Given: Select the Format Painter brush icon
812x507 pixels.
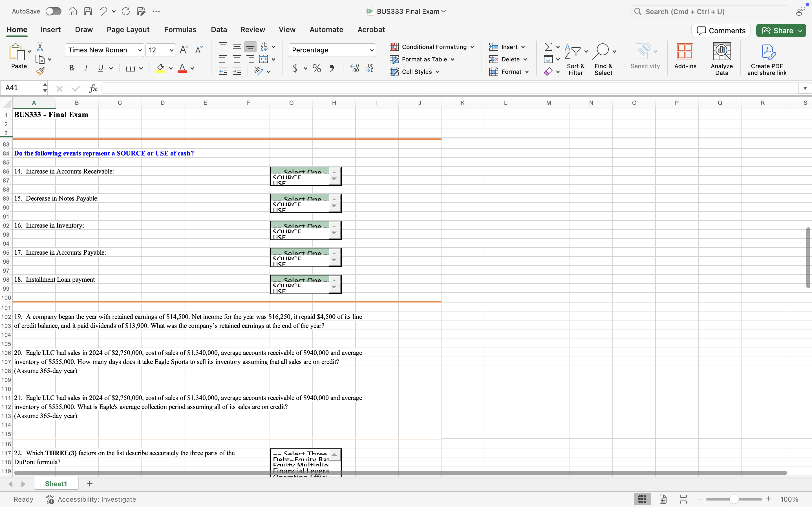Looking at the screenshot, I should click(x=41, y=71).
